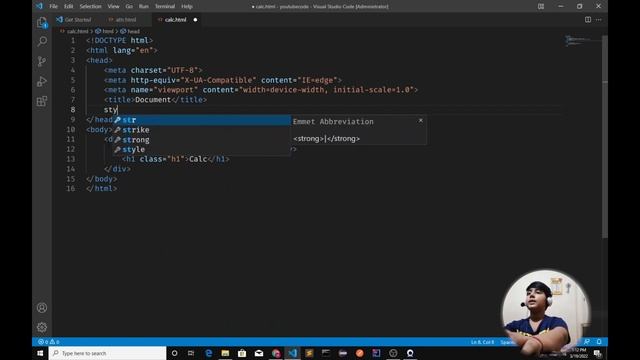
Task: Click the 'Calc' heading text on line 13
Action: (198, 159)
